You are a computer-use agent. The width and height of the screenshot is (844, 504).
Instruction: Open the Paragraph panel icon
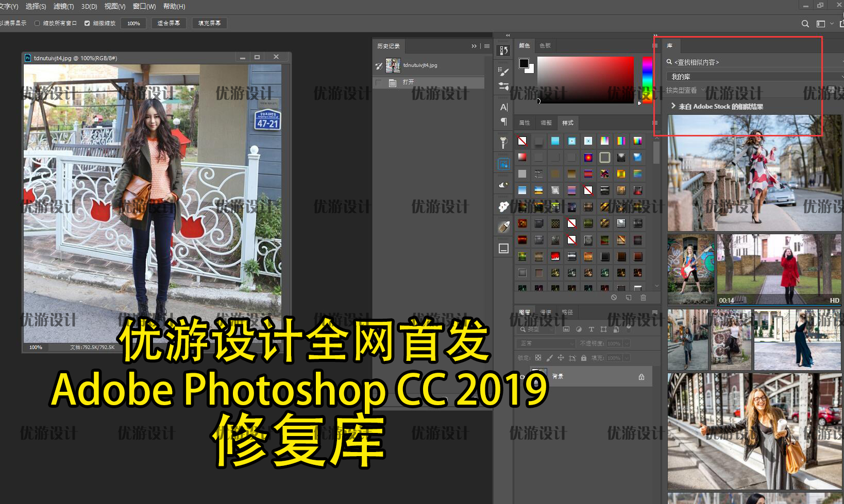pos(503,122)
